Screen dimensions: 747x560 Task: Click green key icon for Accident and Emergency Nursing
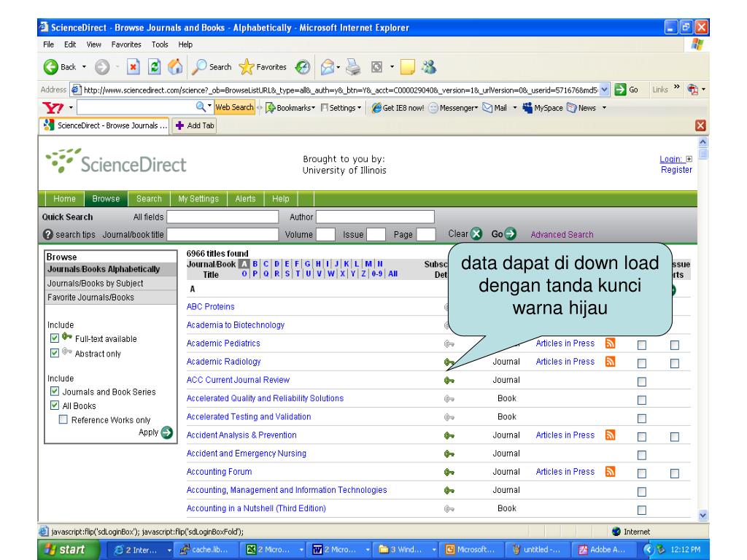point(449,454)
